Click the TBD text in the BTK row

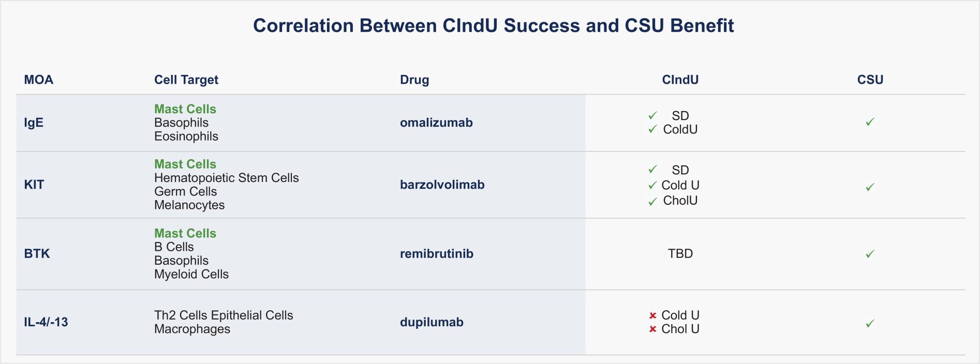(680, 254)
